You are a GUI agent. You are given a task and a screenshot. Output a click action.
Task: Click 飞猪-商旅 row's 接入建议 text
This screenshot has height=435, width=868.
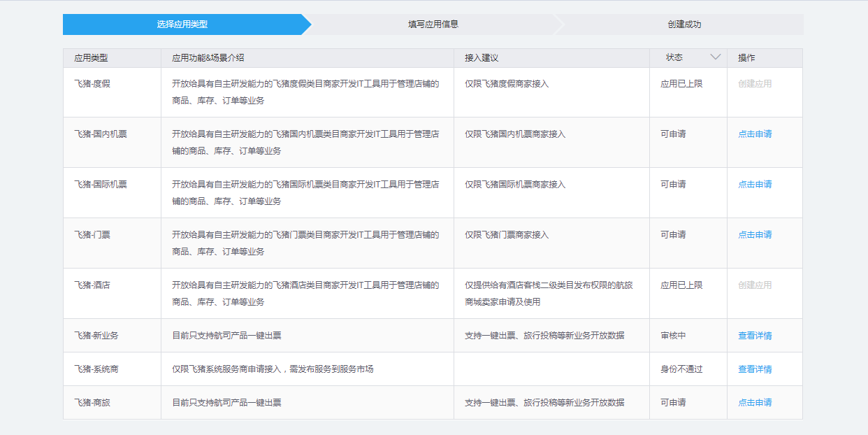pyautogui.click(x=544, y=403)
